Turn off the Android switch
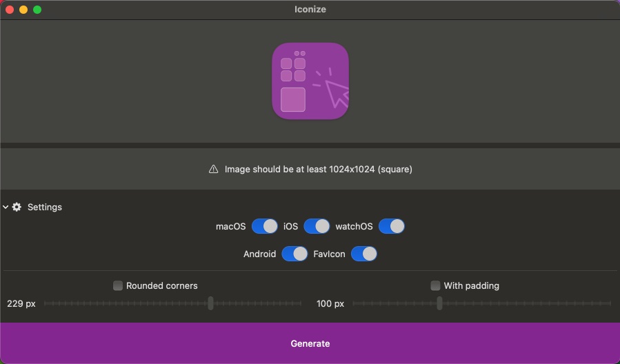This screenshot has width=620, height=364. point(294,254)
